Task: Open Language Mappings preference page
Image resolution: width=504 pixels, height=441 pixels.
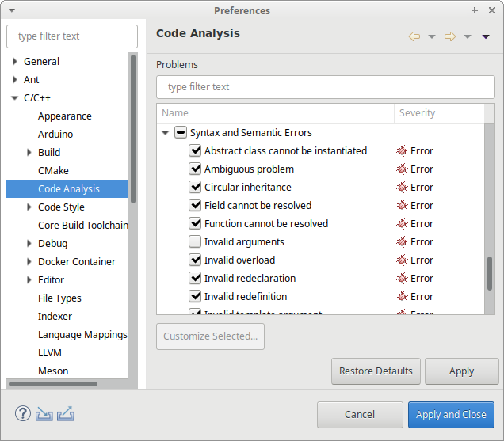Action: pos(82,335)
